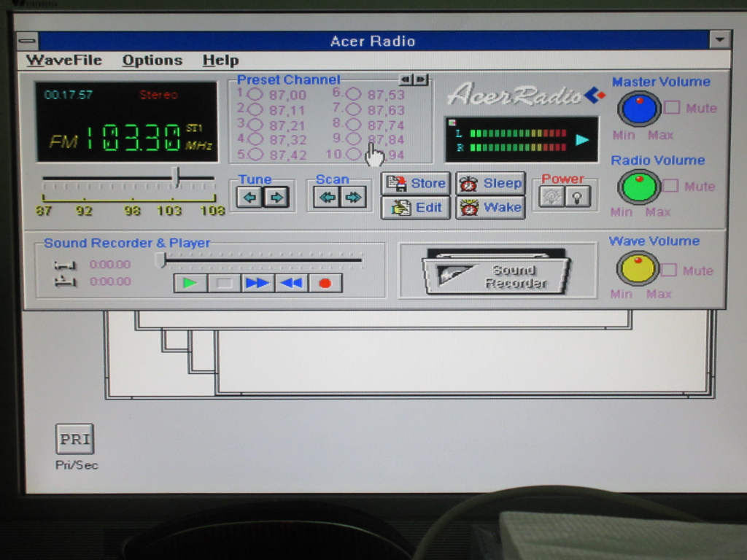Screen dimensions: 747x560
Task: Adjust the green Radio Volume knob
Action: coord(638,187)
